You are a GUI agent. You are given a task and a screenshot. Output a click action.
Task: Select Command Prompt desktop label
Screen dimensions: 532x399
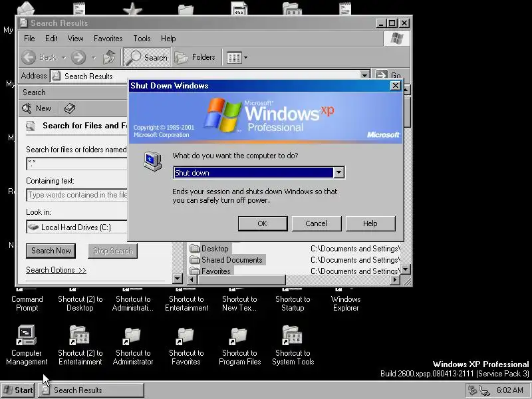[27, 304]
